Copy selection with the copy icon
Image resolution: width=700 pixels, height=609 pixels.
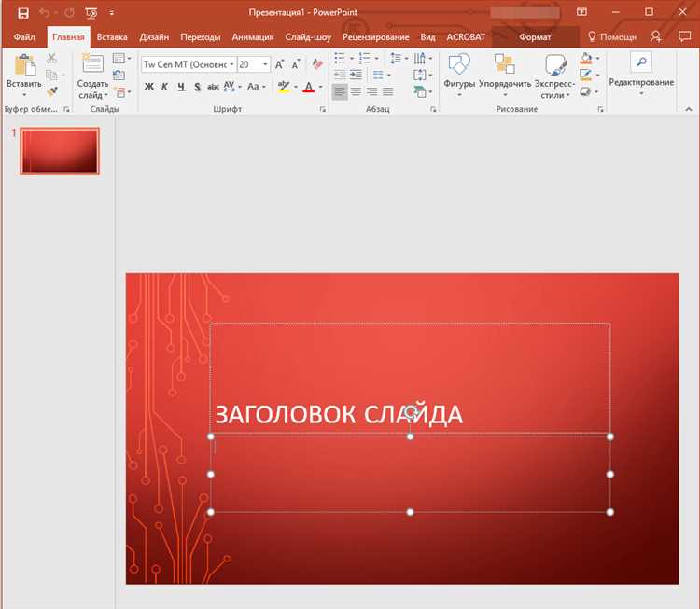coord(51,75)
